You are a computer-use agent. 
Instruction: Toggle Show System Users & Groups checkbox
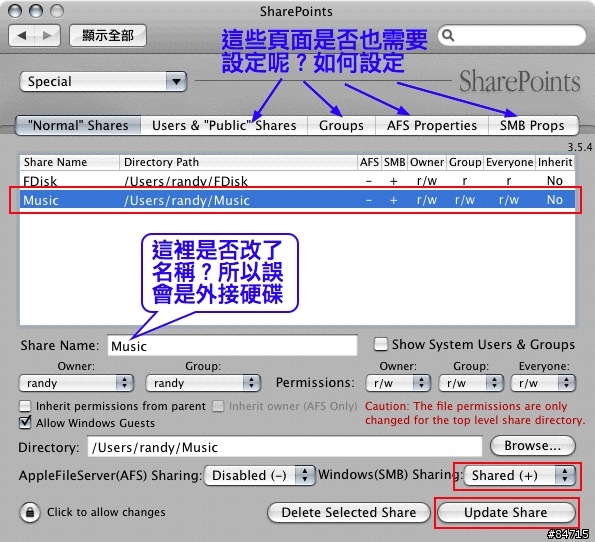click(381, 344)
